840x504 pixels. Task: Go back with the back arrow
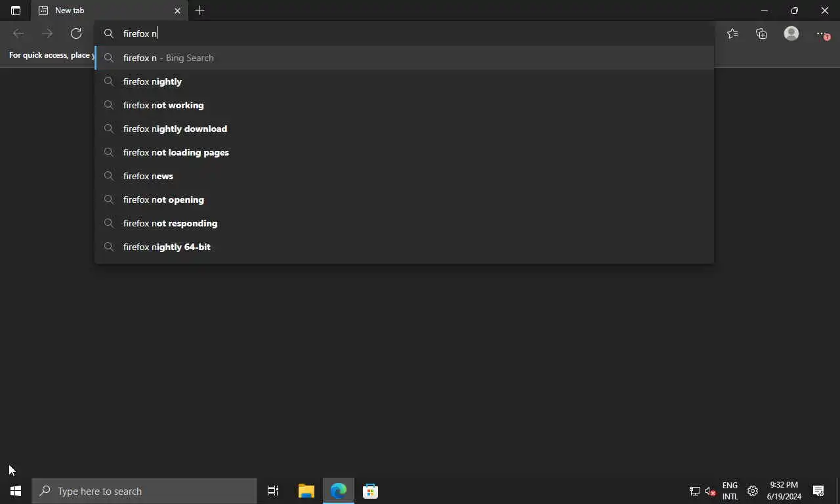pyautogui.click(x=18, y=33)
